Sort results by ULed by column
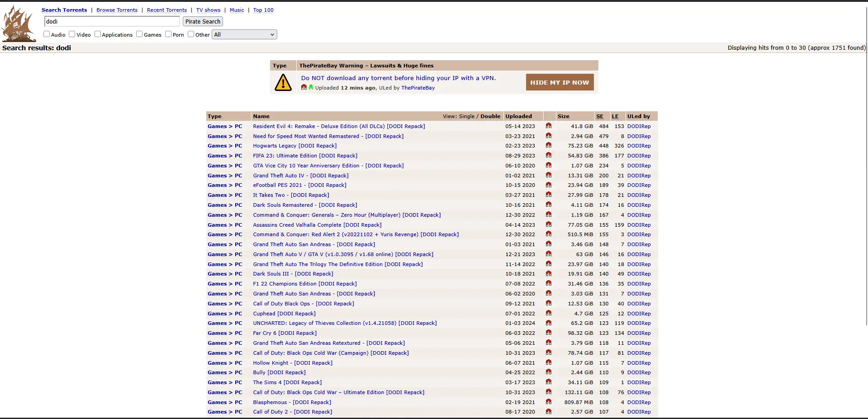Viewport: 868px width, 419px height. point(639,116)
